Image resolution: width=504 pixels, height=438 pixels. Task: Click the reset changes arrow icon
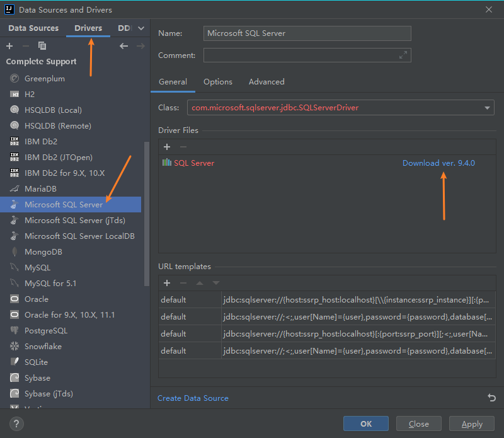(x=491, y=398)
